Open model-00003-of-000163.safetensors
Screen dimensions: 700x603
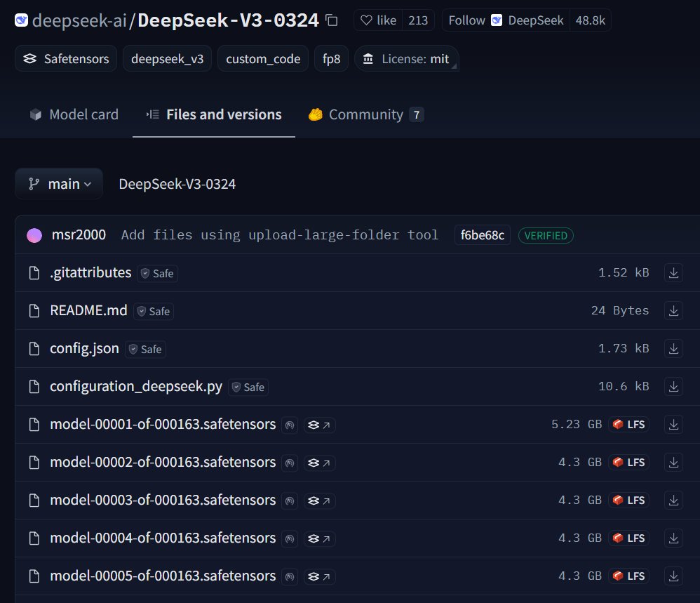pos(163,501)
